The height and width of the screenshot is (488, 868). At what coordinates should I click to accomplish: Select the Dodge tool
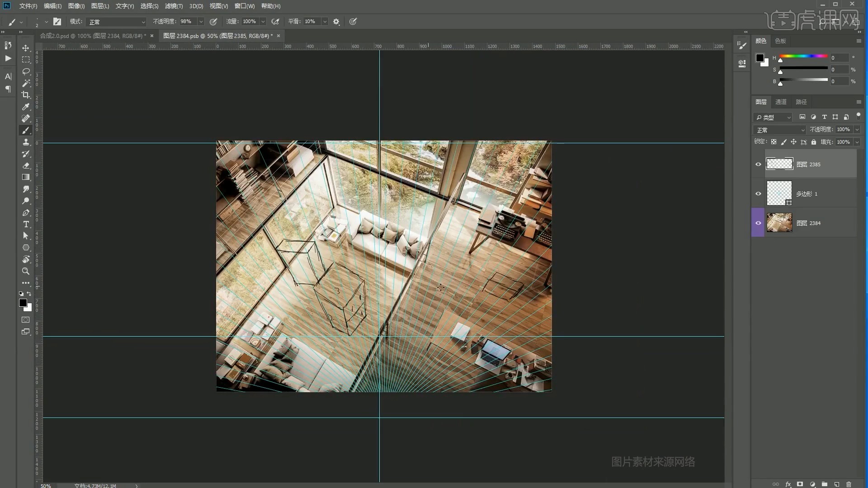click(x=26, y=201)
